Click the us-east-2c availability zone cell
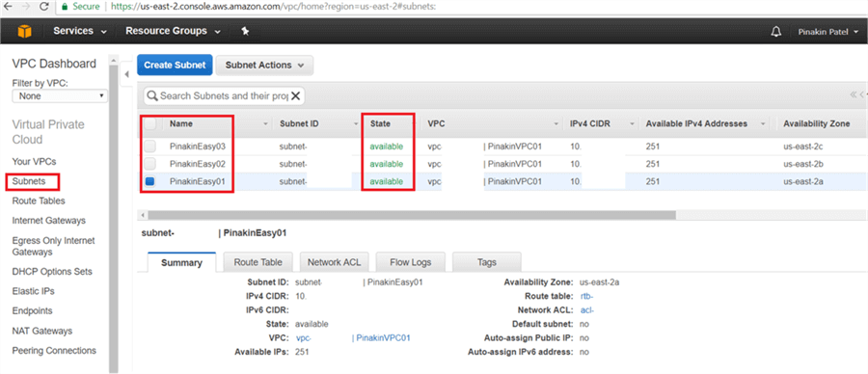 coord(803,147)
